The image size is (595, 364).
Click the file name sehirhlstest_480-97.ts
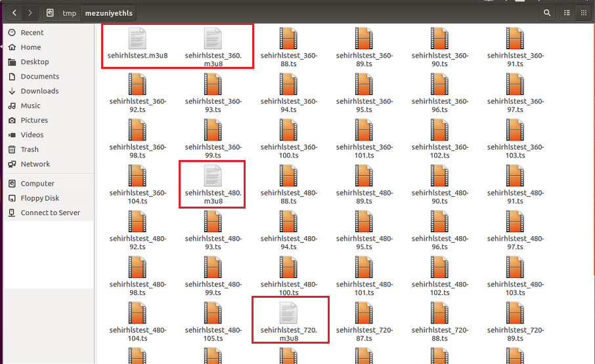click(515, 243)
